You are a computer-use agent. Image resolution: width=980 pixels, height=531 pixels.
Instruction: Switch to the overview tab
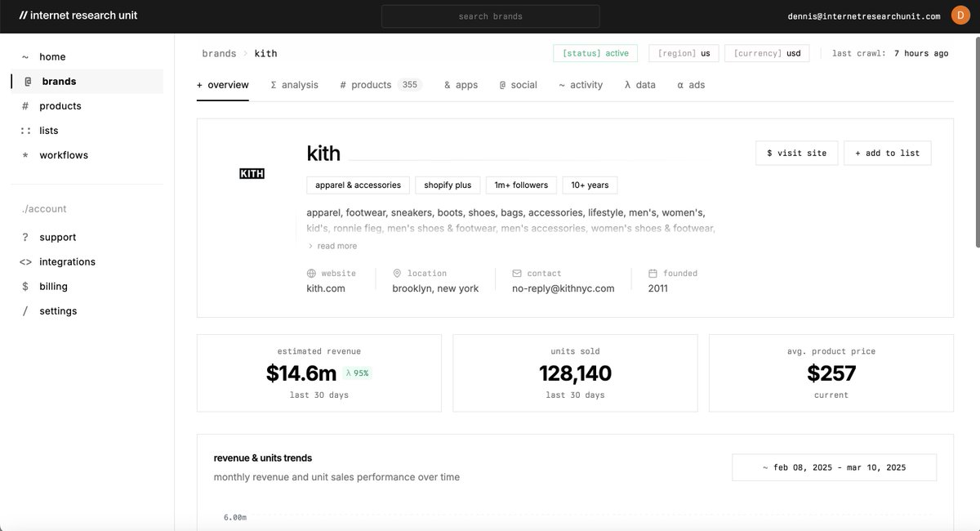223,85
